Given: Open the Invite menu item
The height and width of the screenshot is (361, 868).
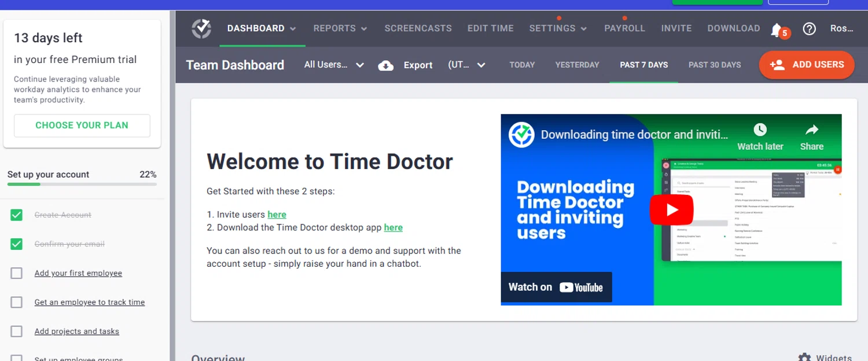Looking at the screenshot, I should [676, 28].
